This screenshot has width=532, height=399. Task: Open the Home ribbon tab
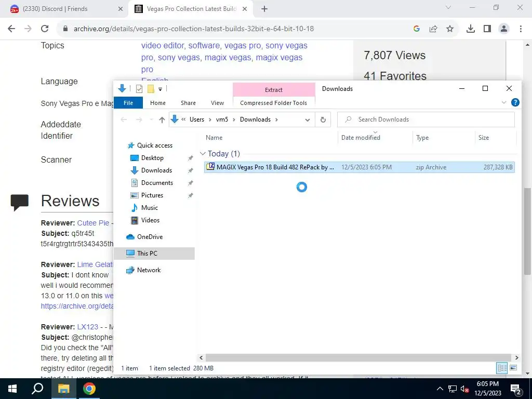pyautogui.click(x=158, y=103)
